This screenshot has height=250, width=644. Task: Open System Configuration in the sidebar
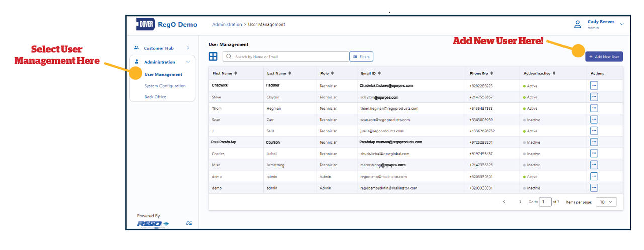(165, 86)
